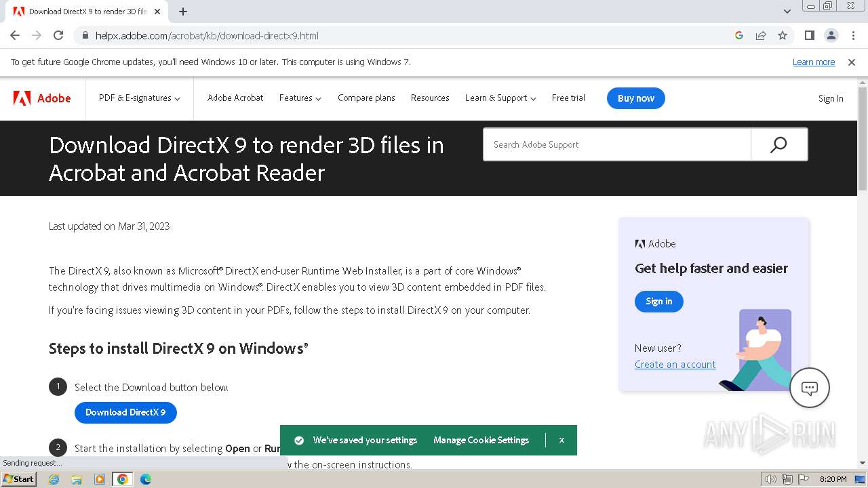Screen dimensions: 868x488
Task: Click Sign in on help card
Action: pyautogui.click(x=659, y=302)
